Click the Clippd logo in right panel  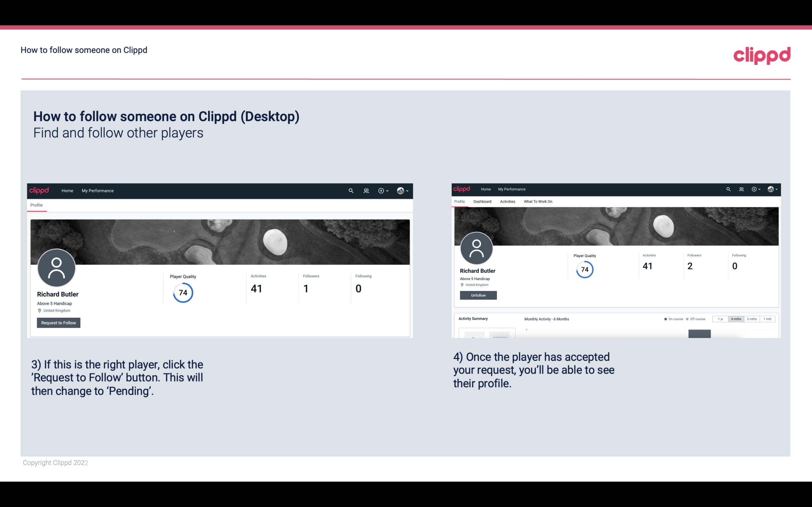click(462, 189)
